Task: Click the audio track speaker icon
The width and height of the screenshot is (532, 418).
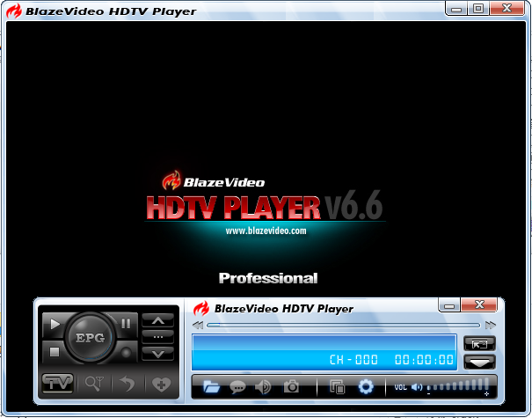Action: point(262,386)
